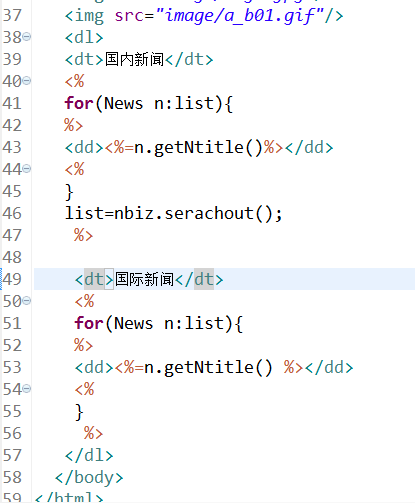Click the list=nbiz.serachout(); statement
The height and width of the screenshot is (503, 415).
tap(173, 213)
